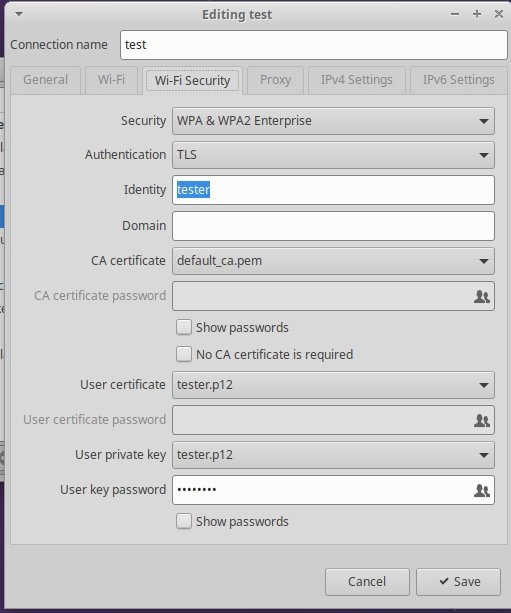The image size is (511, 613).
Task: Save the connection settings
Action: tap(458, 582)
